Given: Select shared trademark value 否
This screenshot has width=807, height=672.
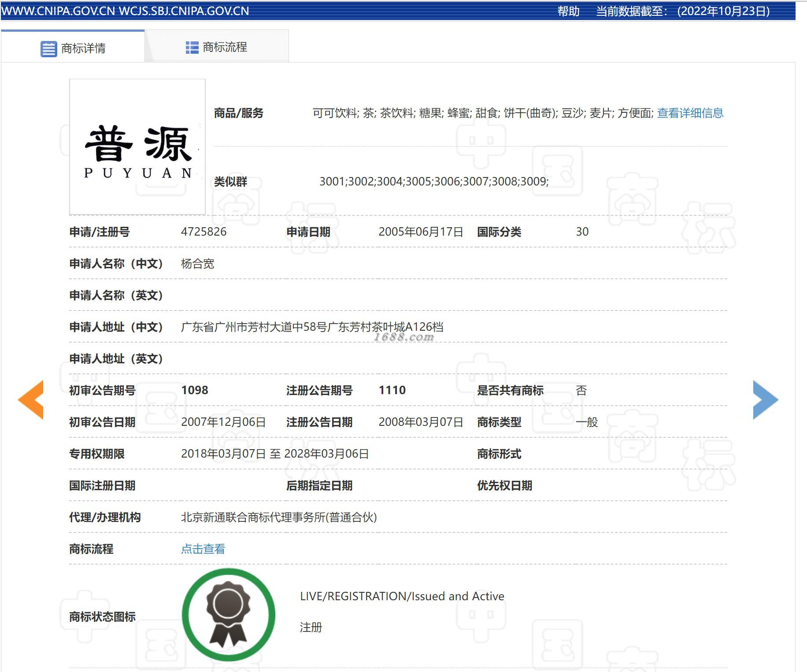Looking at the screenshot, I should tap(581, 390).
